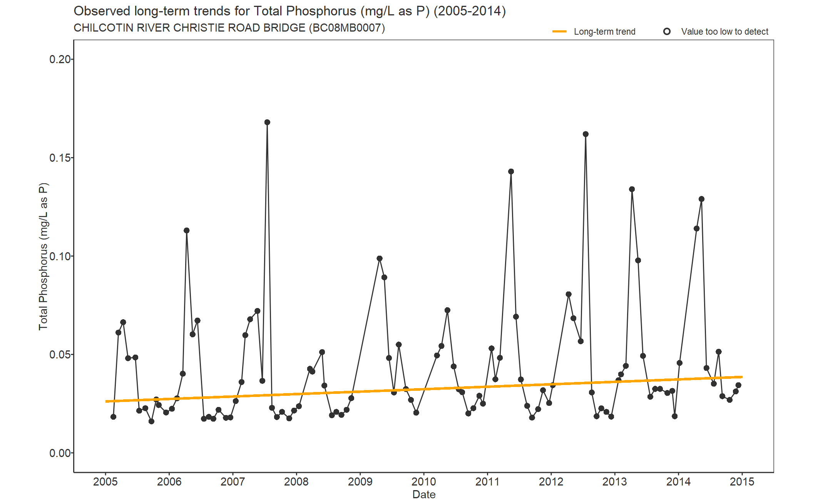Click the 2006 peak data point near 0.11
The width and height of the screenshot is (813, 504).
point(186,231)
